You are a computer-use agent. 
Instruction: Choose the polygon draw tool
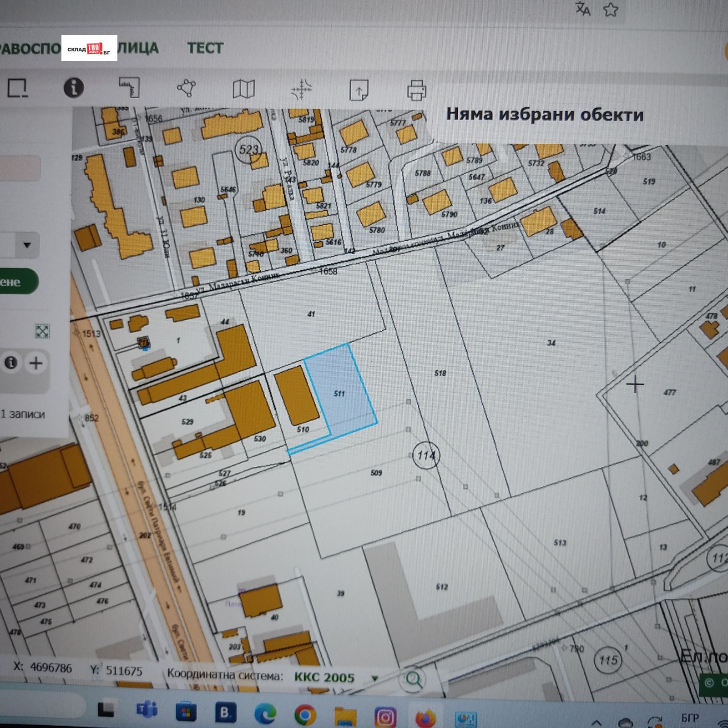(x=186, y=88)
